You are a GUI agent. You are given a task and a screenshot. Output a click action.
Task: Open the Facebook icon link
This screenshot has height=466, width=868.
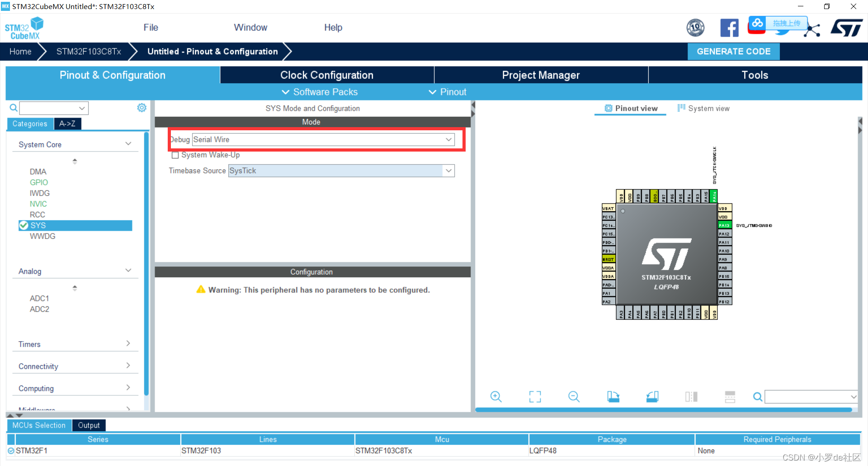729,28
